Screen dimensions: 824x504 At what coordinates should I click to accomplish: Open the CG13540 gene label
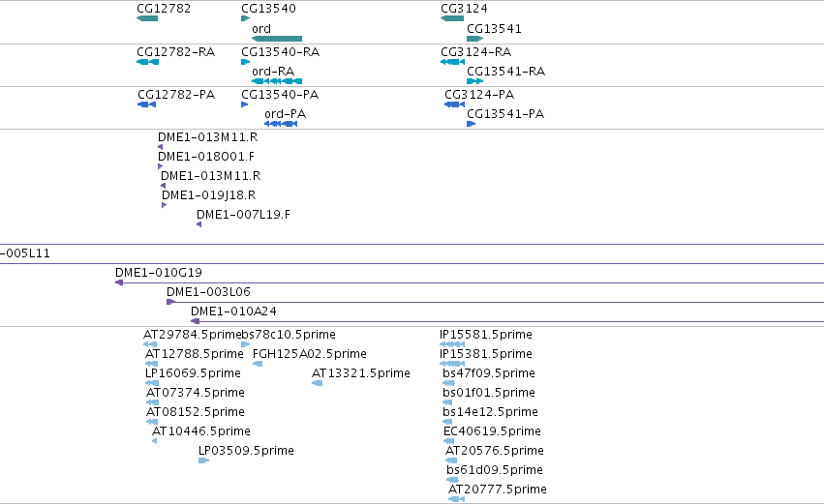pyautogui.click(x=268, y=9)
